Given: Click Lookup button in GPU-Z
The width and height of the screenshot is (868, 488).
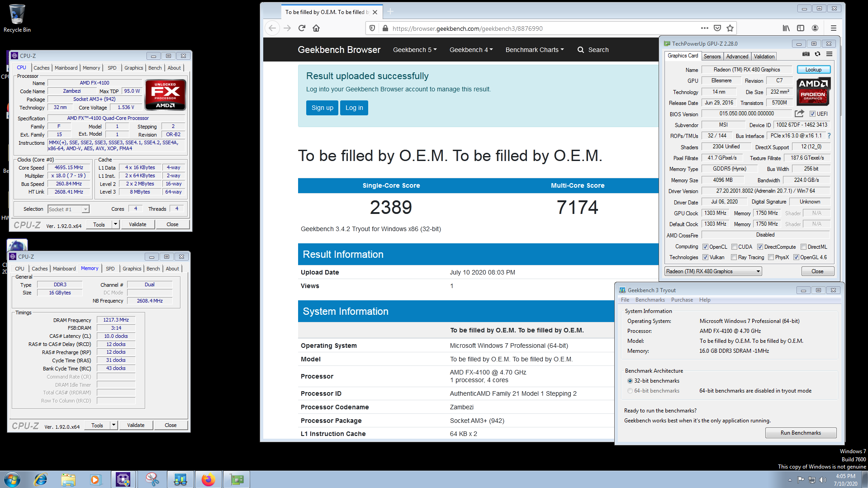Looking at the screenshot, I should click(813, 70).
